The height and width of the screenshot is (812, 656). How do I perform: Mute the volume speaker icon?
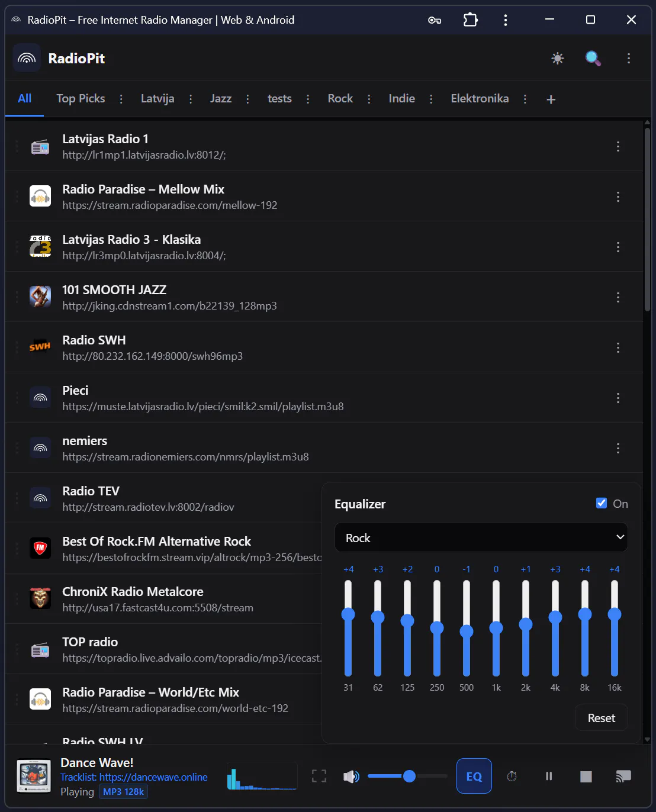point(351,776)
